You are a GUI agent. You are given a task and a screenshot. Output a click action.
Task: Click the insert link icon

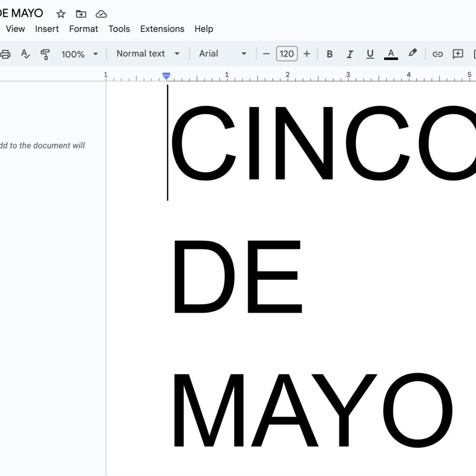coord(437,54)
